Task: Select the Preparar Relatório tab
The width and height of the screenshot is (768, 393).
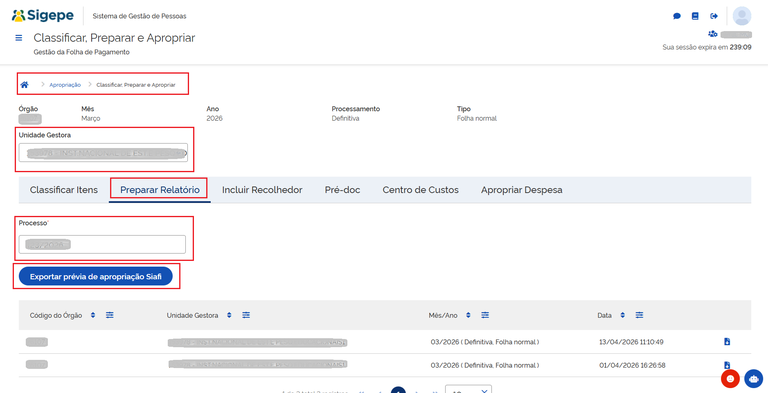Action: click(160, 190)
